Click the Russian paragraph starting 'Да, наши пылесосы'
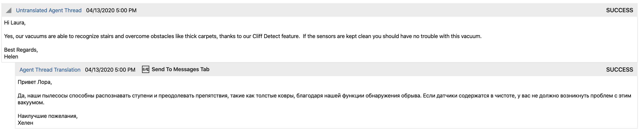The width and height of the screenshot is (644, 131). 324,99
